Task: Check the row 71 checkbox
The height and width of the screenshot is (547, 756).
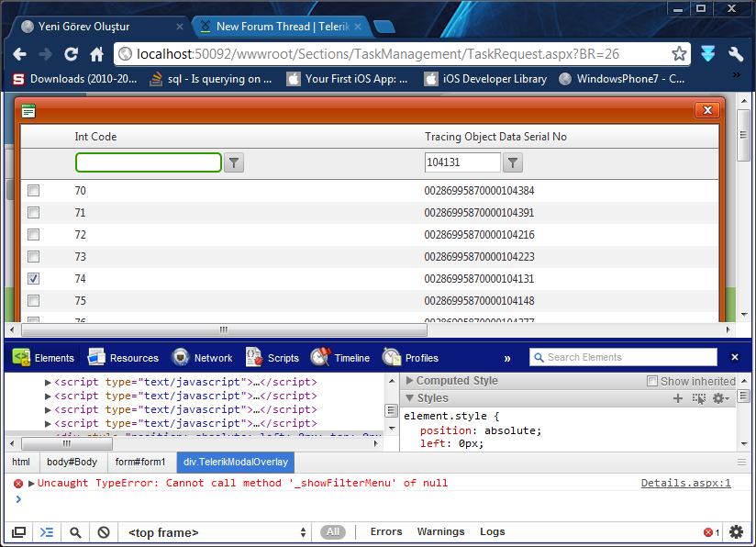Action: point(33,212)
